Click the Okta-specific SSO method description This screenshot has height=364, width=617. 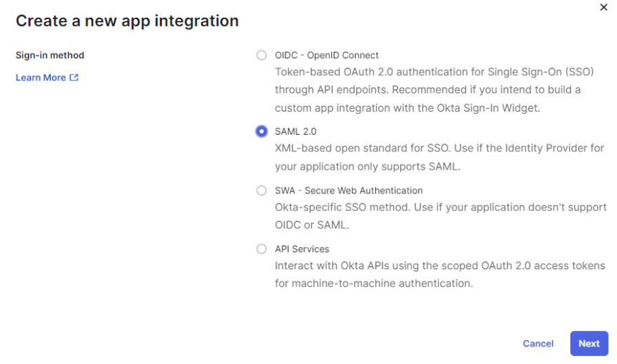(x=440, y=207)
